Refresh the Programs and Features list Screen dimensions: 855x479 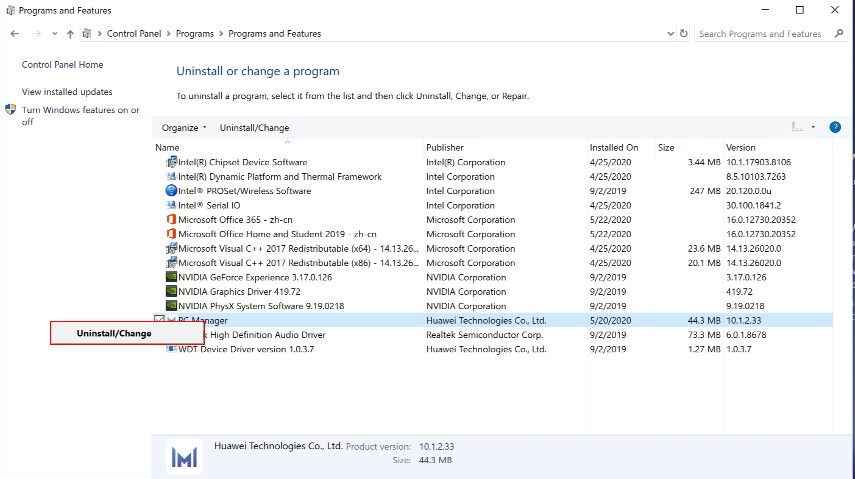click(x=683, y=34)
